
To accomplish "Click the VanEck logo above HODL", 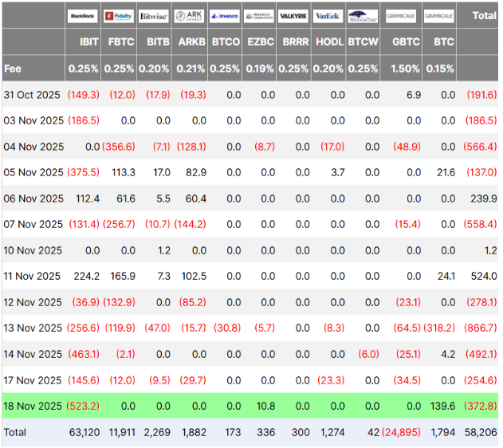I will coord(328,15).
